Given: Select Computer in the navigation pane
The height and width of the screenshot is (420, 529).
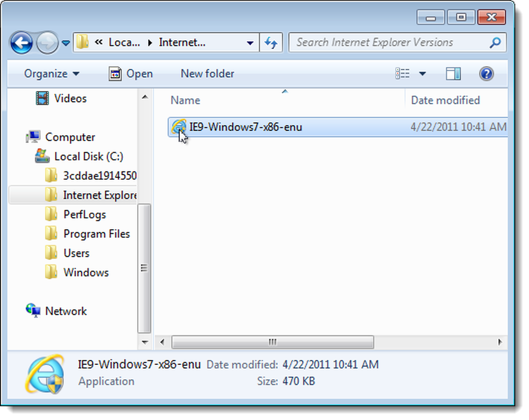Looking at the screenshot, I should 70,137.
